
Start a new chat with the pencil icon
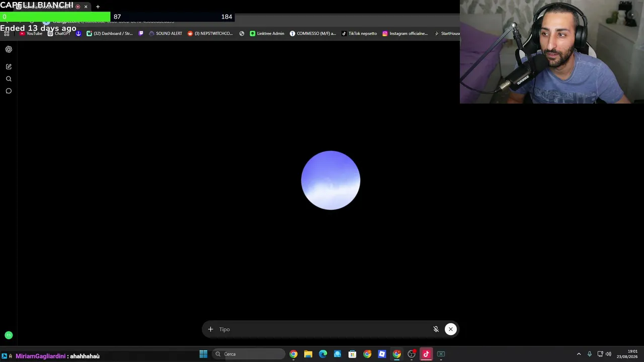[x=9, y=66]
